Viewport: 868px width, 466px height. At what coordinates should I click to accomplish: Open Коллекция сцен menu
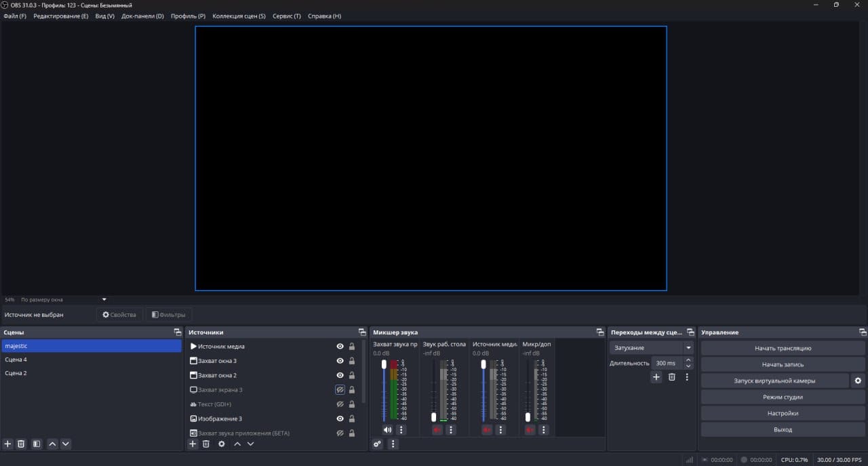pyautogui.click(x=239, y=16)
